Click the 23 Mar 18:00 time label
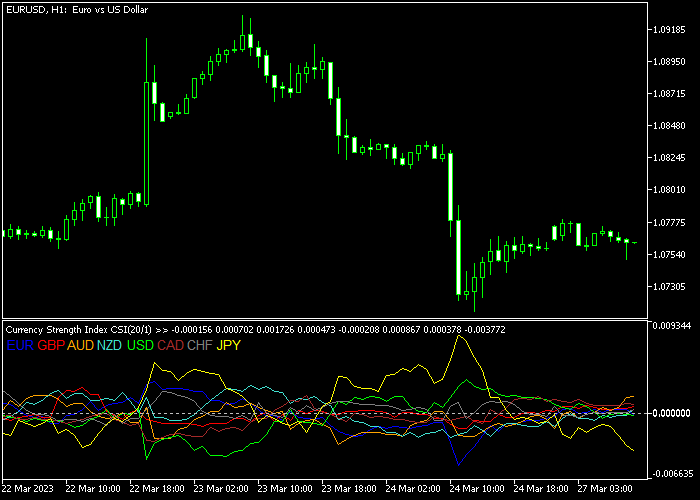Screen dimensions: 700x500 (350, 489)
